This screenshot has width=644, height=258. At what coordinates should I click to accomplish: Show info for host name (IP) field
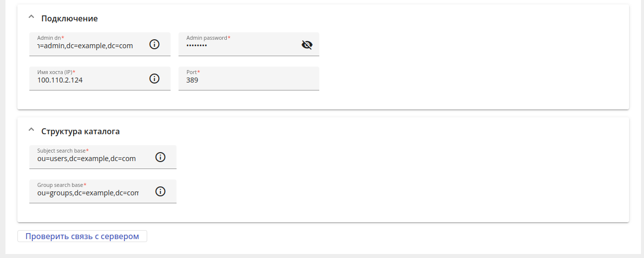pyautogui.click(x=154, y=79)
